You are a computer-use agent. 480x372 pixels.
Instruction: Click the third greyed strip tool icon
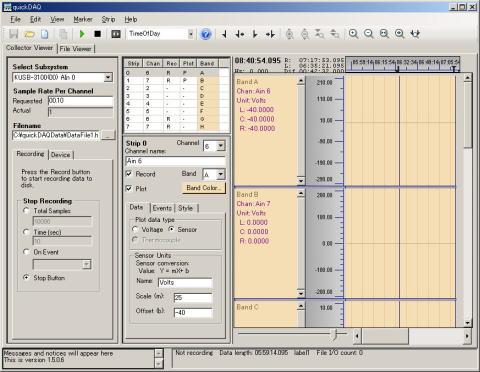point(319,34)
